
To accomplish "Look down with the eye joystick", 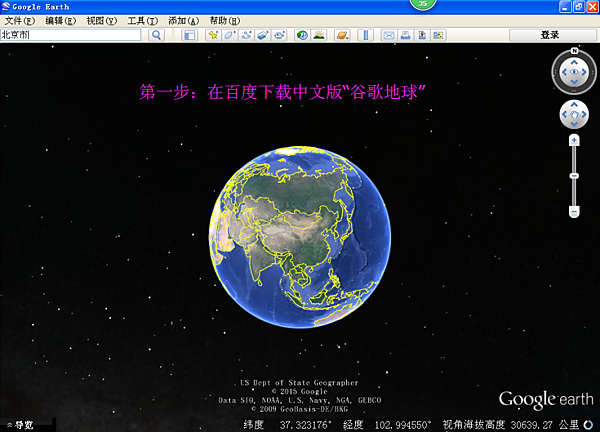I will click(x=574, y=82).
